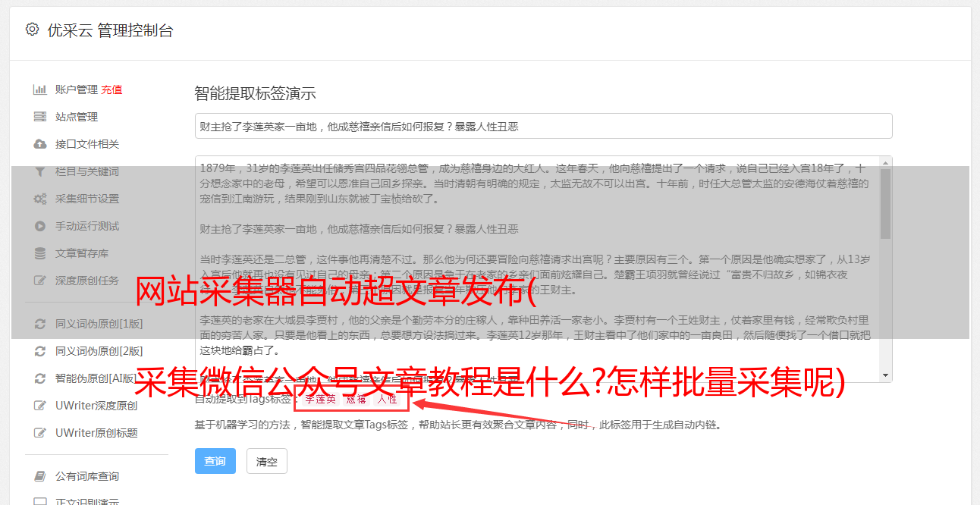Select the UWriter深度原创 edit icon
The height and width of the screenshot is (505, 980).
40,406
